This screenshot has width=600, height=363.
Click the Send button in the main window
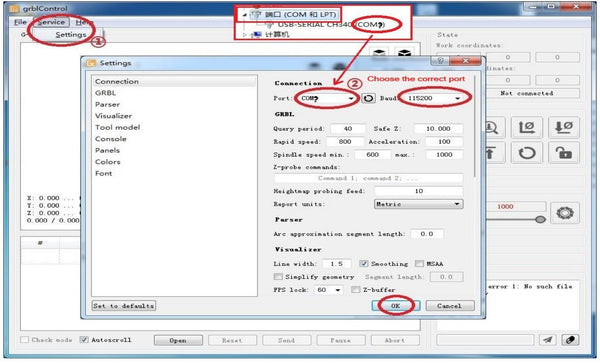click(287, 340)
